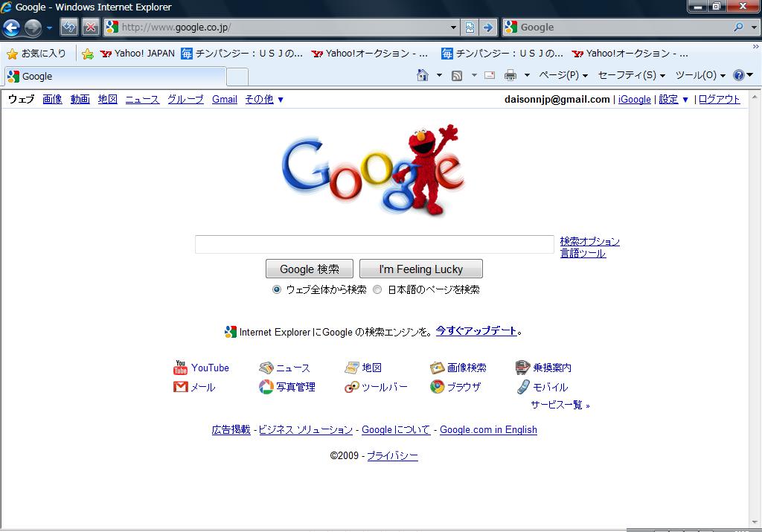
Task: Click the Refresh page icon
Action: (69, 28)
